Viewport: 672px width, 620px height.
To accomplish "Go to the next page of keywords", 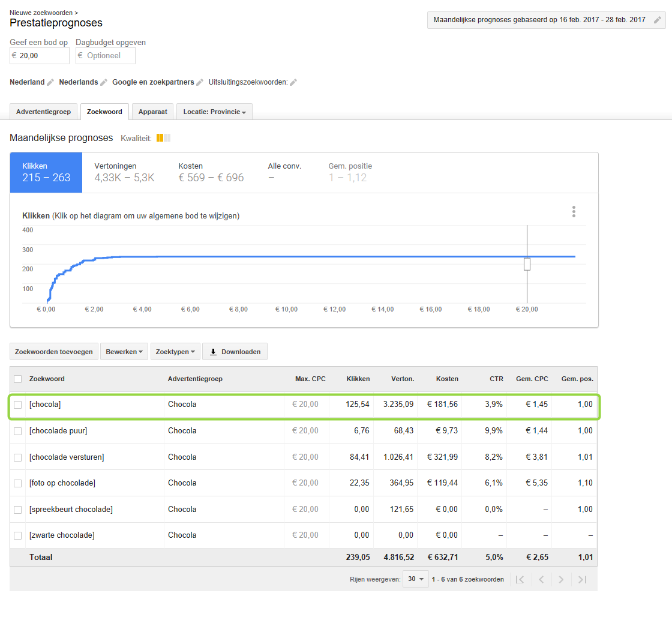I will coord(561,580).
